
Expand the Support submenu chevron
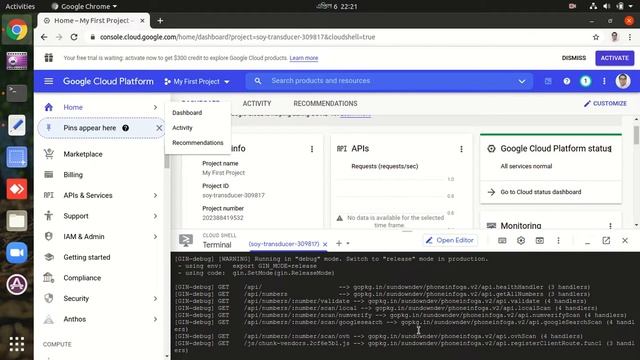pos(155,216)
